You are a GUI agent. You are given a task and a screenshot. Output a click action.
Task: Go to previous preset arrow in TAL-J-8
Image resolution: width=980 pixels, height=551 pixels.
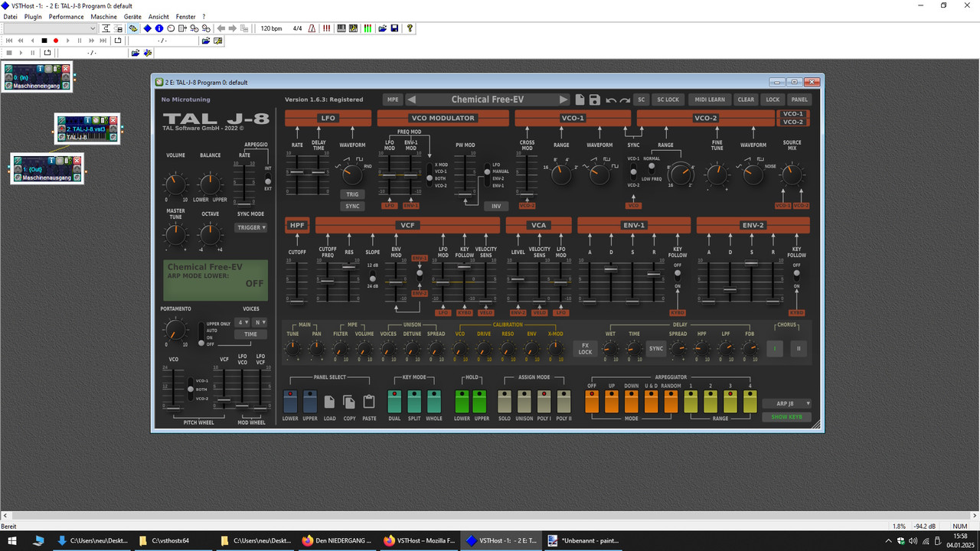[412, 99]
